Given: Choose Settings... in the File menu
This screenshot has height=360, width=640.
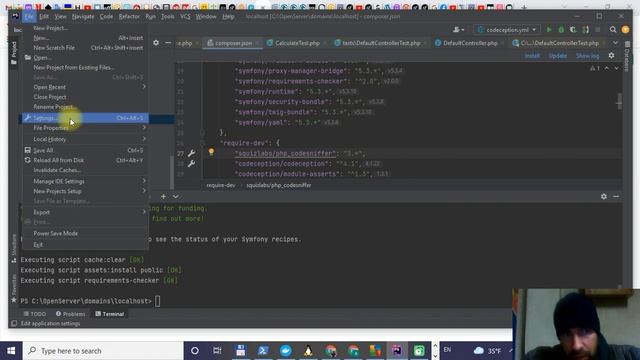Looking at the screenshot, I should (85, 118).
